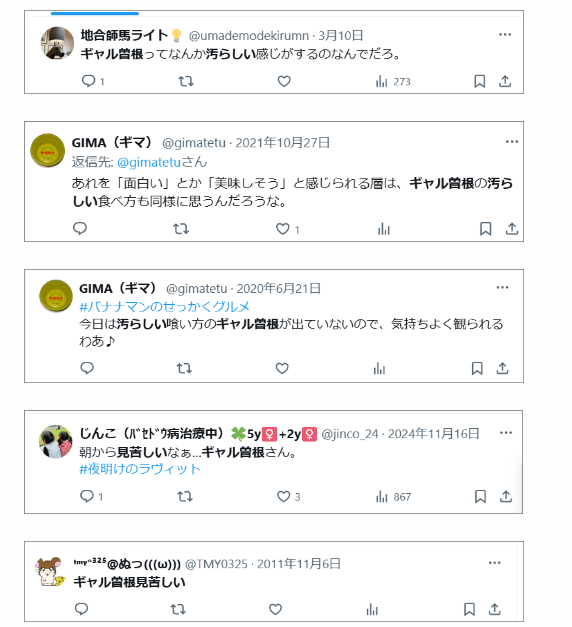Open hashtag #夜明けのラヴィット
Image resolution: width=572 pixels, height=627 pixels.
[x=140, y=469]
